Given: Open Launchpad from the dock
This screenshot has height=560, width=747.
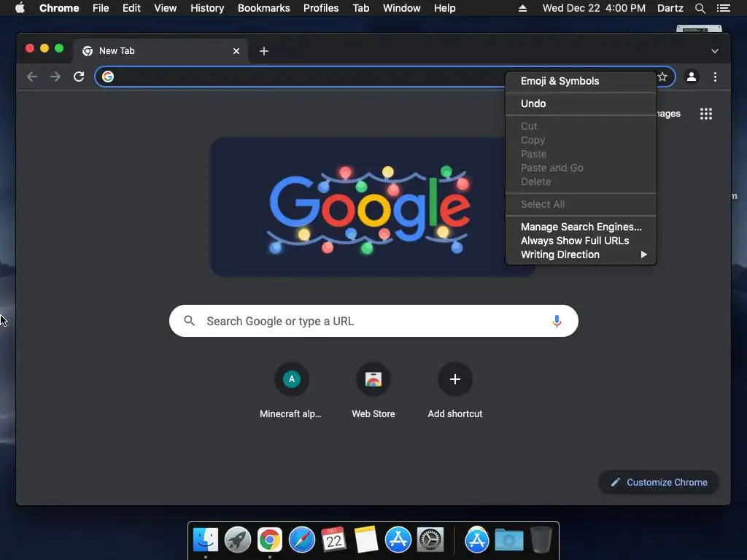Looking at the screenshot, I should tap(238, 540).
